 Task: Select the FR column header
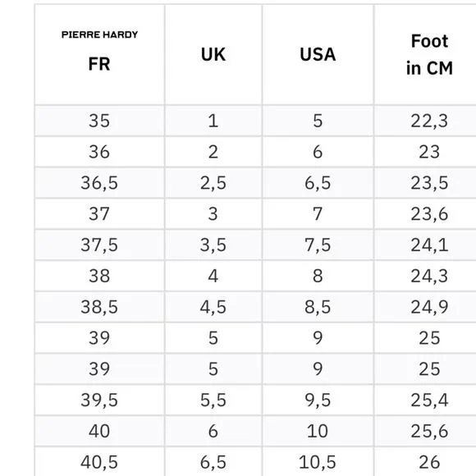click(99, 64)
